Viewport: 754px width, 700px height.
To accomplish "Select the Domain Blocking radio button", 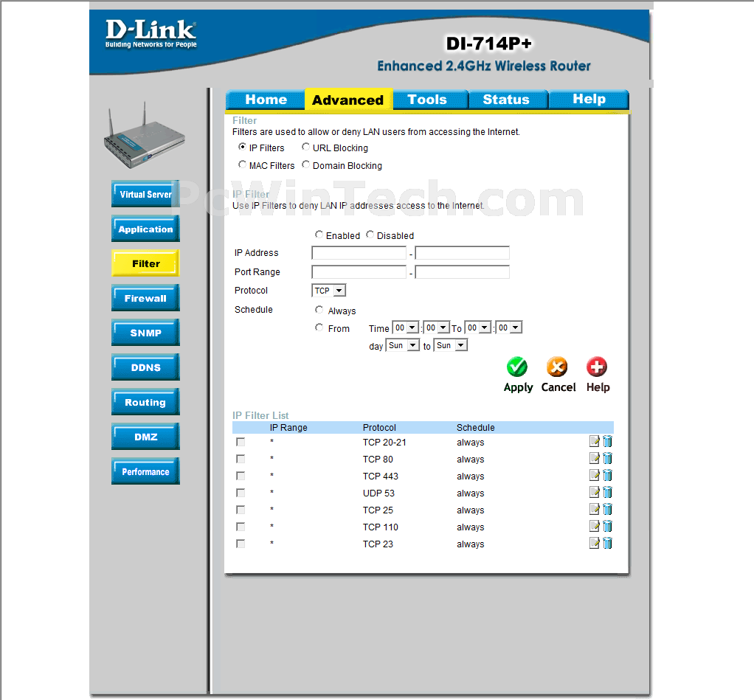I will [306, 164].
